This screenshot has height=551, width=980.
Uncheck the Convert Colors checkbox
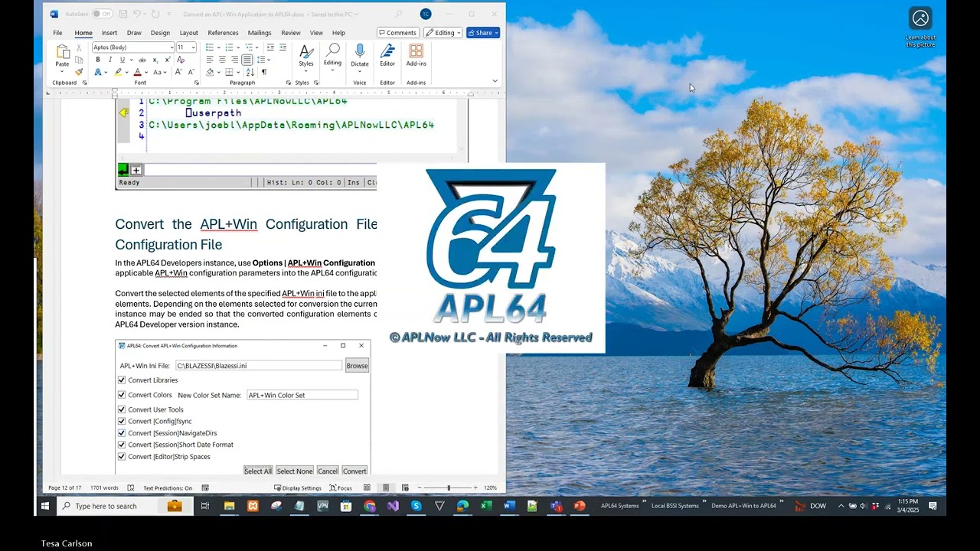(x=122, y=395)
